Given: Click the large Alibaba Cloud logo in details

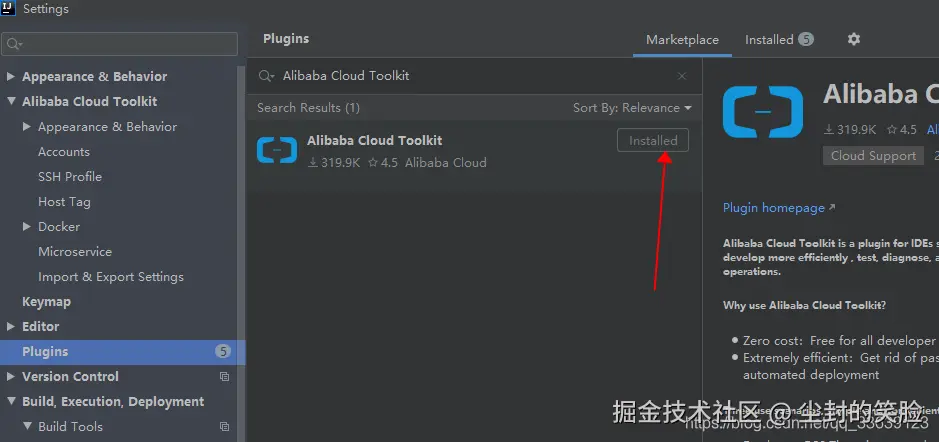Looking at the screenshot, I should [763, 112].
